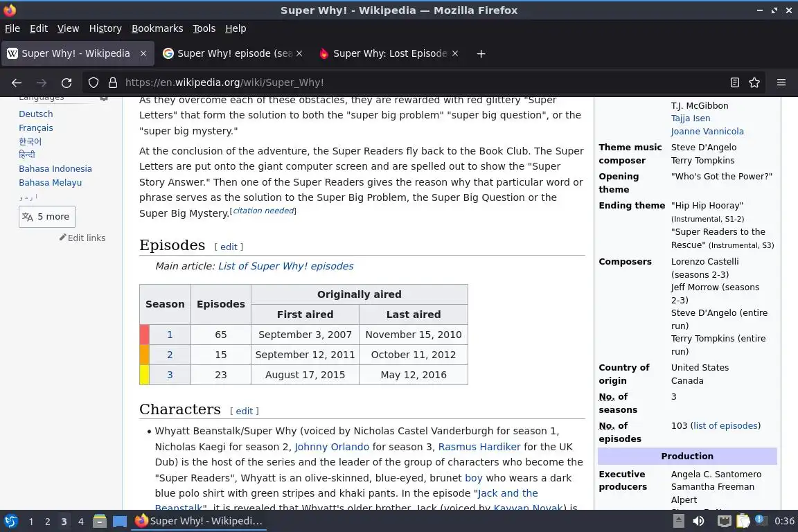Close the Super Why! episode search tab
This screenshot has width=798, height=532.
[299, 53]
